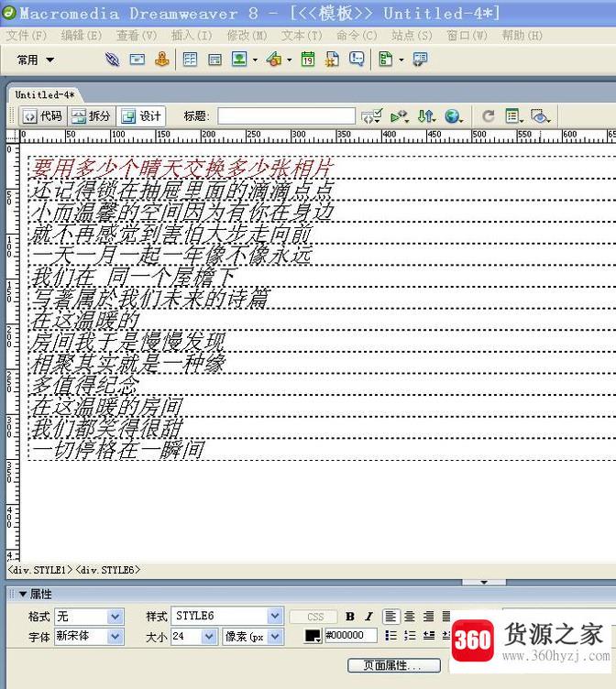This screenshot has width=616, height=689.
Task: Select the Untitled-4* document tab
Action: click(x=44, y=94)
